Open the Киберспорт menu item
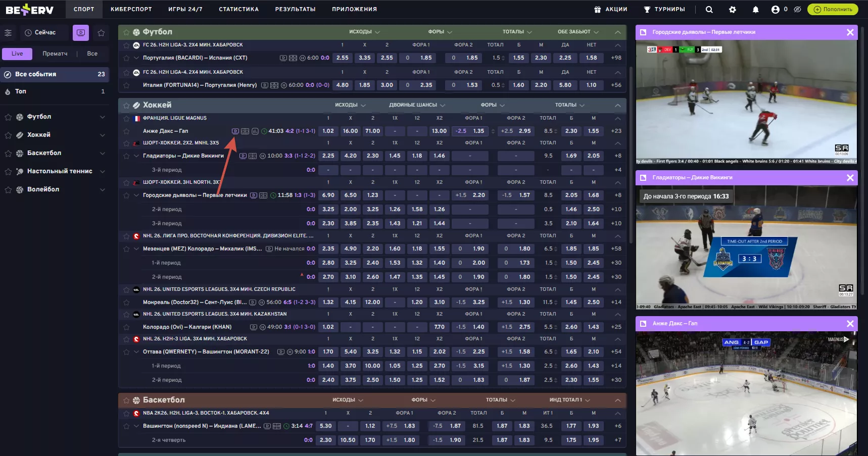The height and width of the screenshot is (456, 868). tap(131, 9)
